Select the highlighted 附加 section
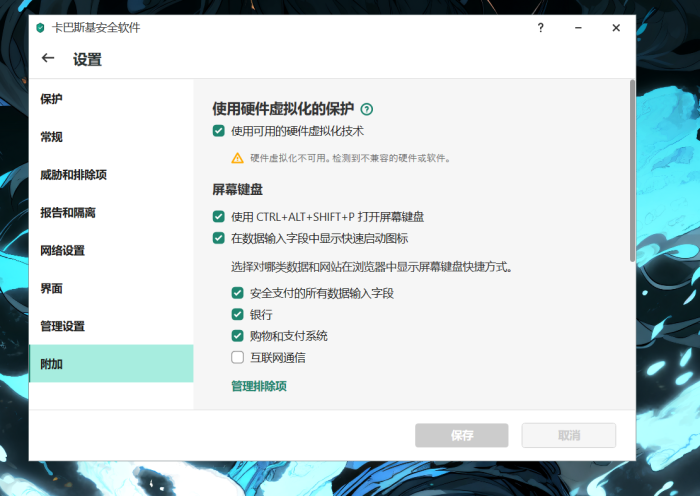Image resolution: width=700 pixels, height=496 pixels. (111, 363)
